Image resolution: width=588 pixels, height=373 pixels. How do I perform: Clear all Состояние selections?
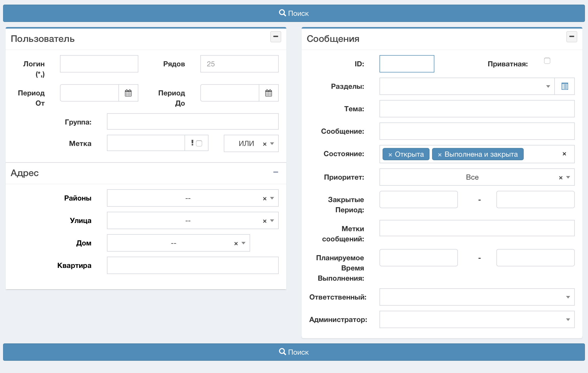564,154
